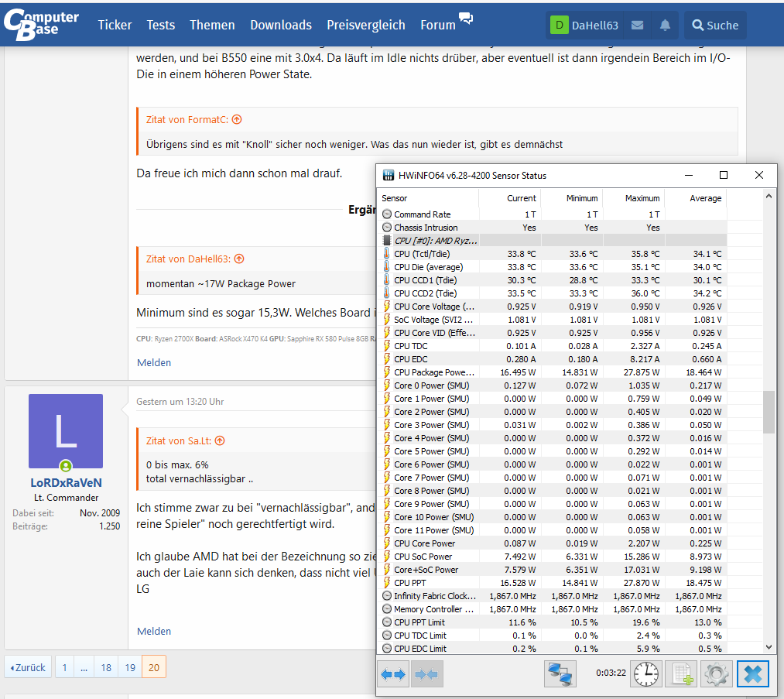
Task: Click HWiNFO expand columns arrows button
Action: coord(393,674)
